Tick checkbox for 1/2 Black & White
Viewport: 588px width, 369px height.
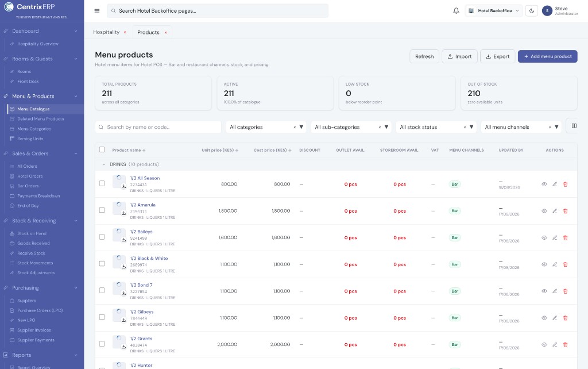(x=102, y=263)
